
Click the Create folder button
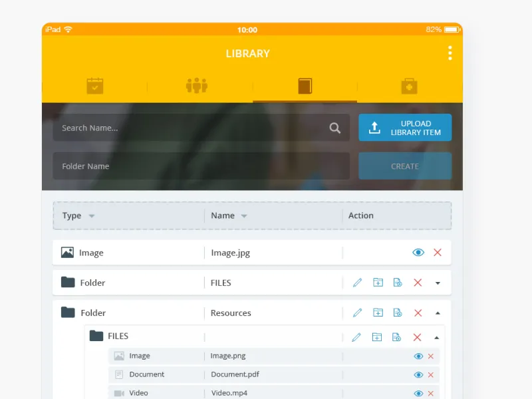point(405,166)
